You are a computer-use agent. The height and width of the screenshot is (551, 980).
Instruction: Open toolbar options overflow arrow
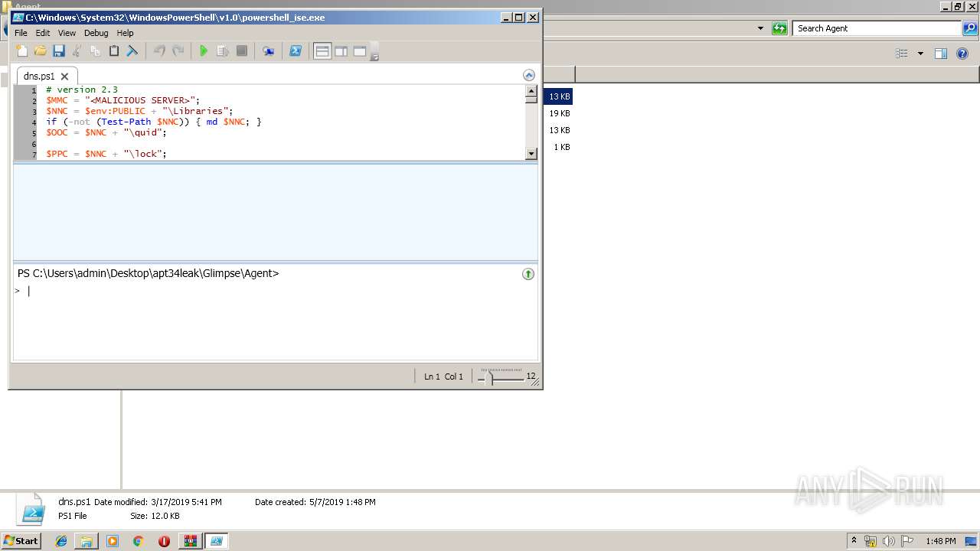click(374, 53)
